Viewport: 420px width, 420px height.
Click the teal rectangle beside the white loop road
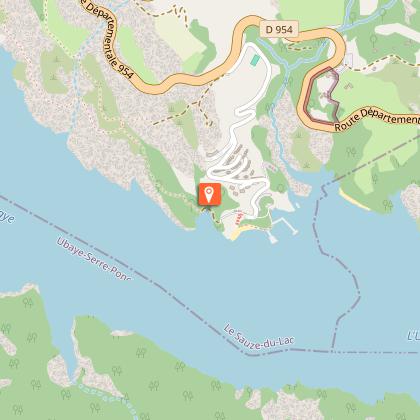[x=255, y=60]
